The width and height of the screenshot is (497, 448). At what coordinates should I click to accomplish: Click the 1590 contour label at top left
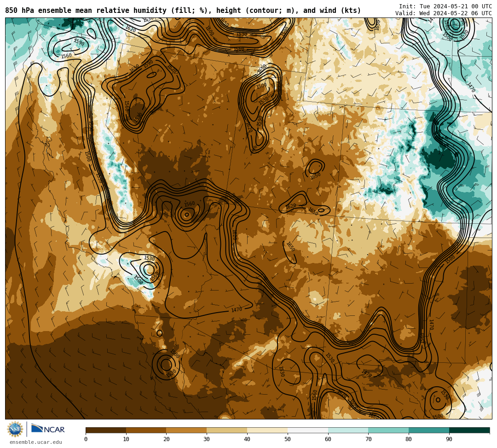point(79,42)
